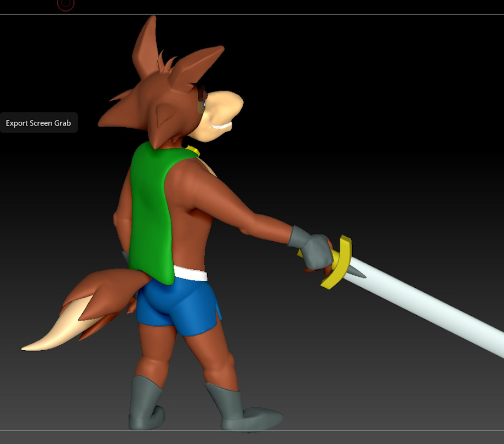Click the Export Screen Grab button
The image size is (504, 444).
click(38, 123)
